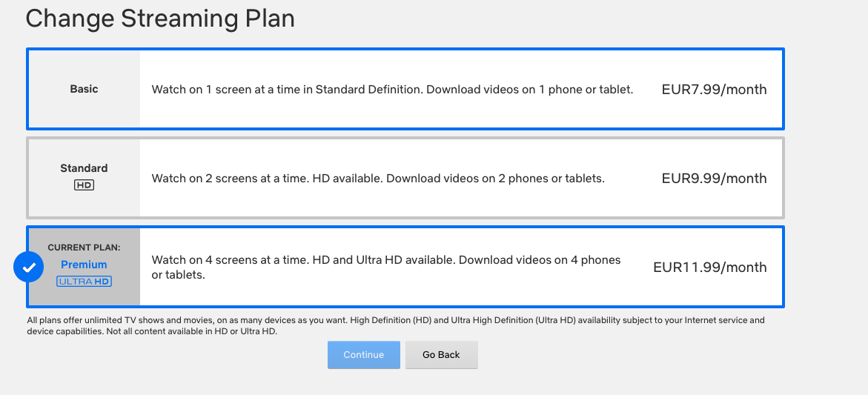The image size is (868, 395).
Task: Click the Standard plan description text
Action: coord(378,179)
